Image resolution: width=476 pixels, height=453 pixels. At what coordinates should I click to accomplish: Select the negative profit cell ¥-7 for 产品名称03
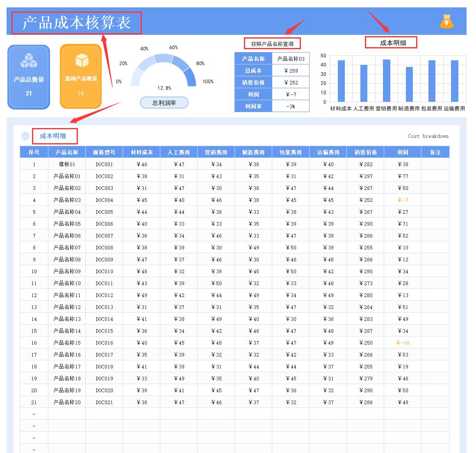pos(402,200)
